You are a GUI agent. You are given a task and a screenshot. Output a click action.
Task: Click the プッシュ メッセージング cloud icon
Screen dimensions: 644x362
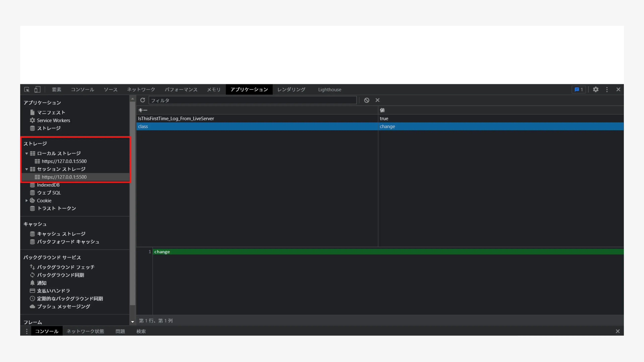32,306
